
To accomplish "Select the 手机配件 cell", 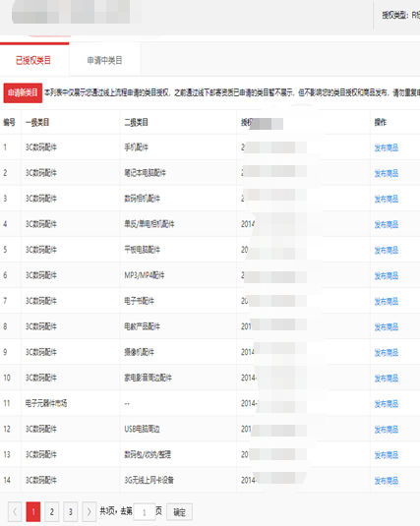I will tap(137, 147).
